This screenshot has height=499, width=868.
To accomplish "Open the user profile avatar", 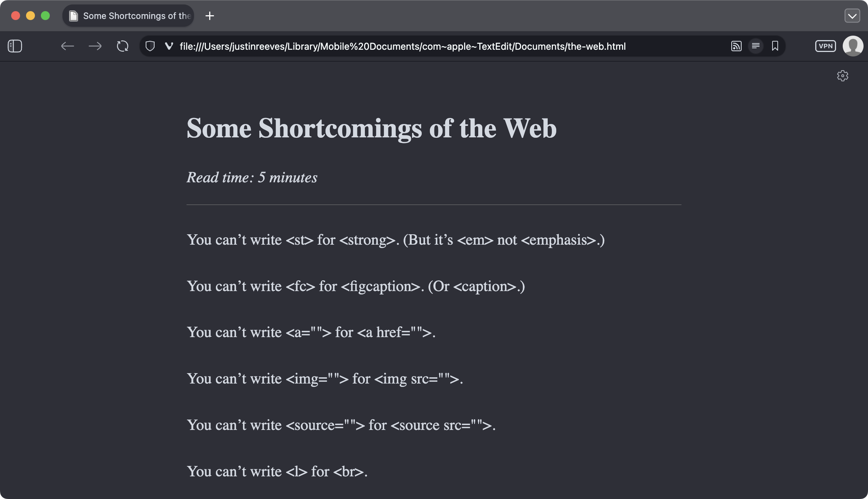I will 853,46.
